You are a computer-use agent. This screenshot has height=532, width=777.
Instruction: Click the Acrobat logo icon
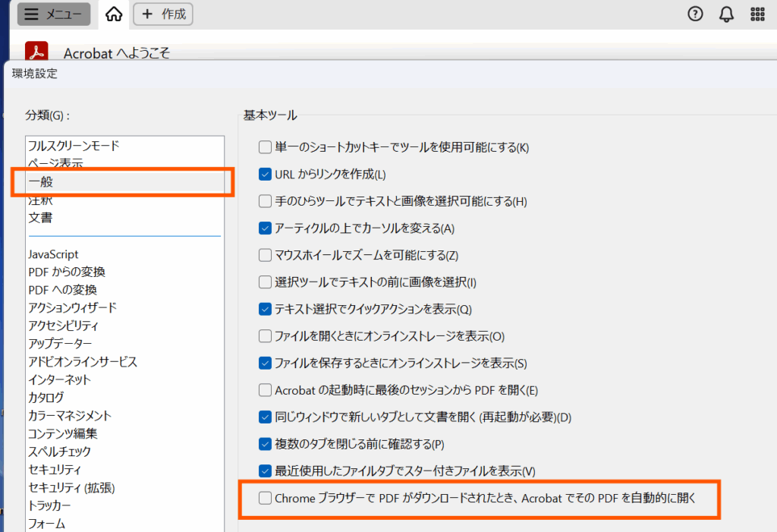[x=36, y=51]
